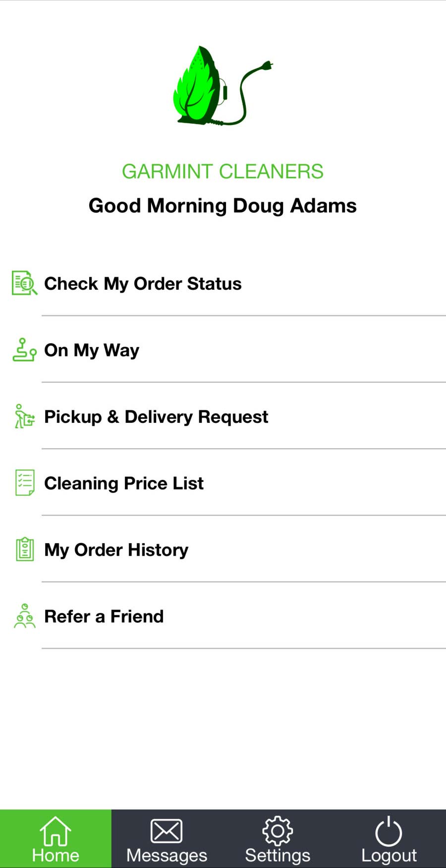This screenshot has width=446, height=868.
Task: Click the magnifier document icon for order status
Action: [x=24, y=283]
